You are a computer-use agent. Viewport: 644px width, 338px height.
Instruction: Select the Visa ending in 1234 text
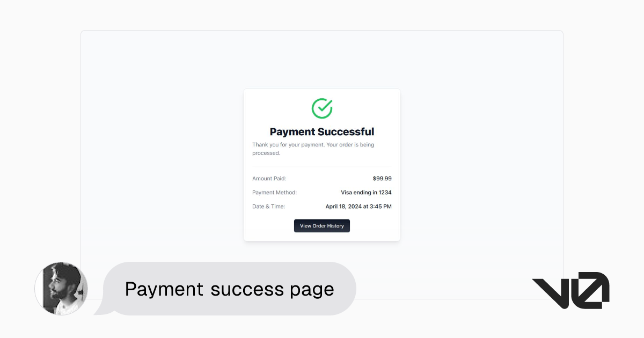pos(366,192)
